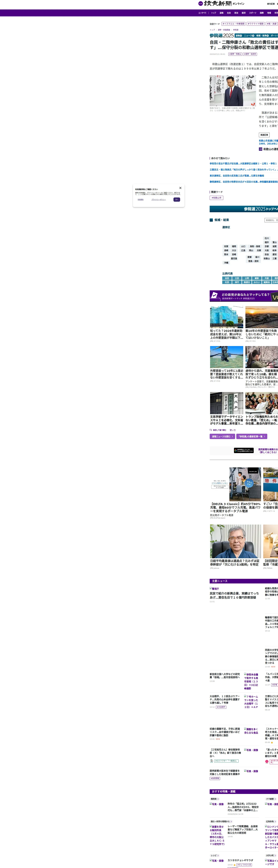The image size is (278, 868).
Task: Select スポーツ in the navigation bar
Action: [x=253, y=13]
